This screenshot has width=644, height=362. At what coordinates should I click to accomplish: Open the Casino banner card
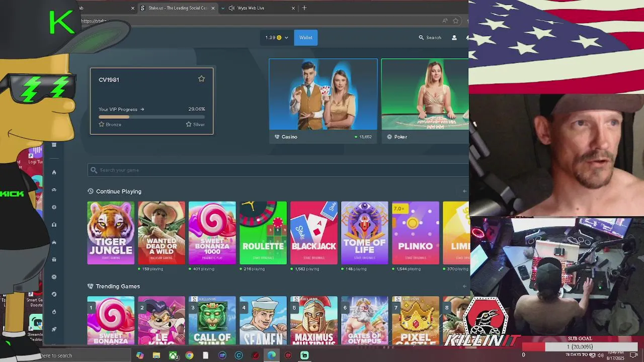tap(323, 101)
